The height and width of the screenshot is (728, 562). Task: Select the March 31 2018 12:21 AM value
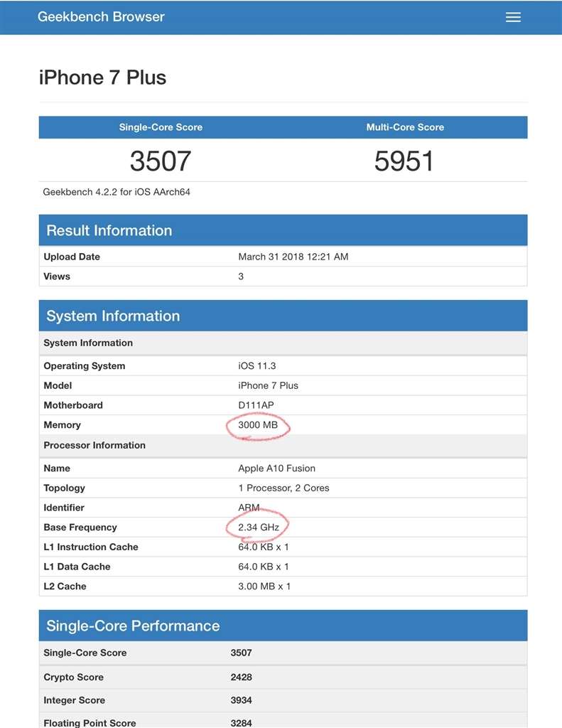coord(293,257)
